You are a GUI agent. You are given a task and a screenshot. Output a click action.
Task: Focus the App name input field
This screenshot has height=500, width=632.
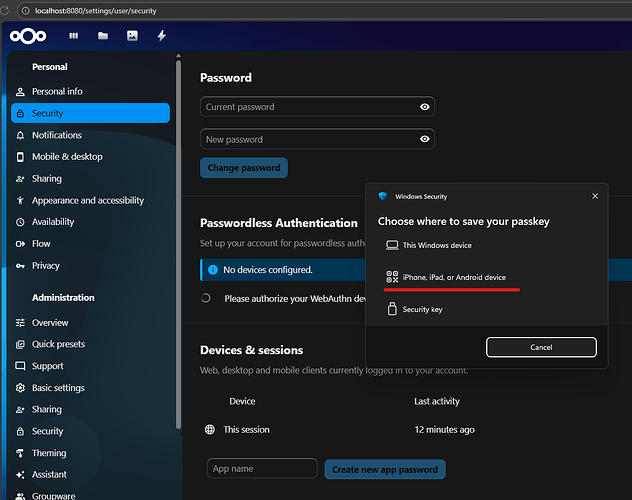262,469
